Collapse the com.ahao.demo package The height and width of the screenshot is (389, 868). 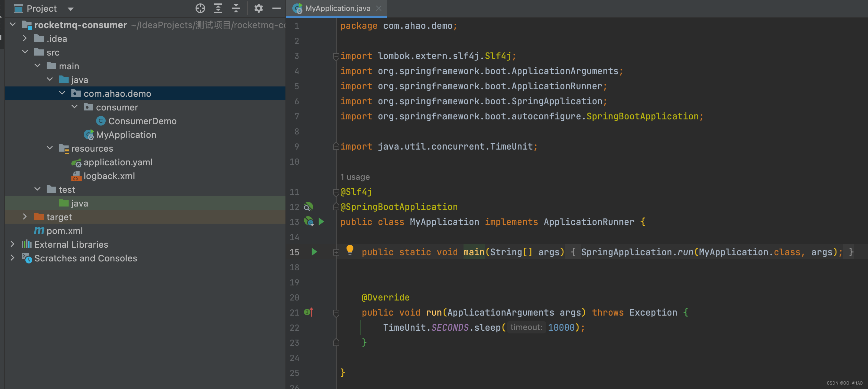coord(62,93)
